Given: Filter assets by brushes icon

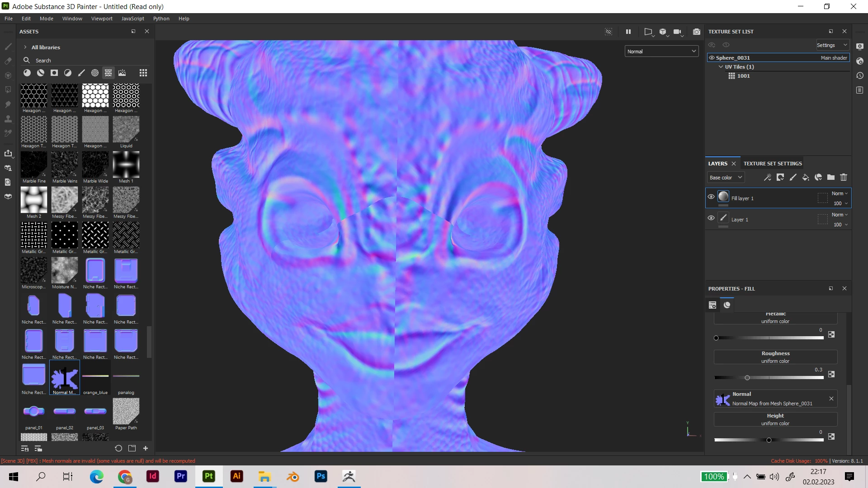Looking at the screenshot, I should (81, 73).
